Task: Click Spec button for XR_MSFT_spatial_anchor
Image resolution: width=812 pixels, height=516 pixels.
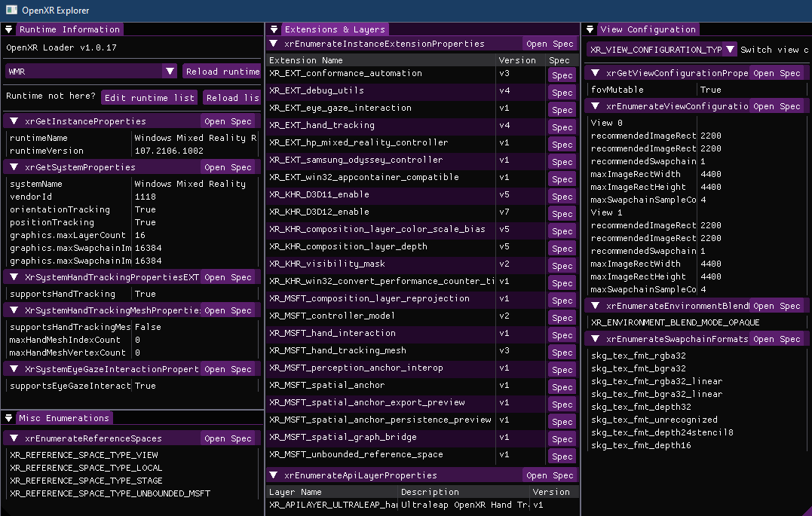Action: point(562,388)
